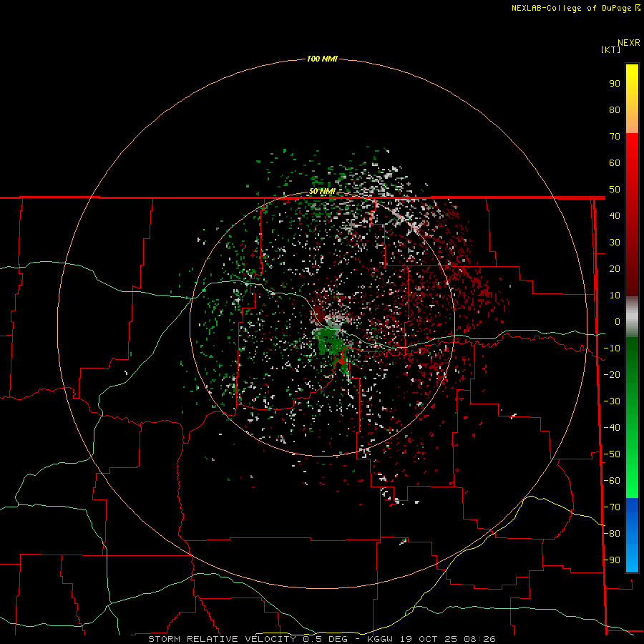The image size is (644, 644).
Task: Click the 10 value on the velocity scale
Action: 615,296
